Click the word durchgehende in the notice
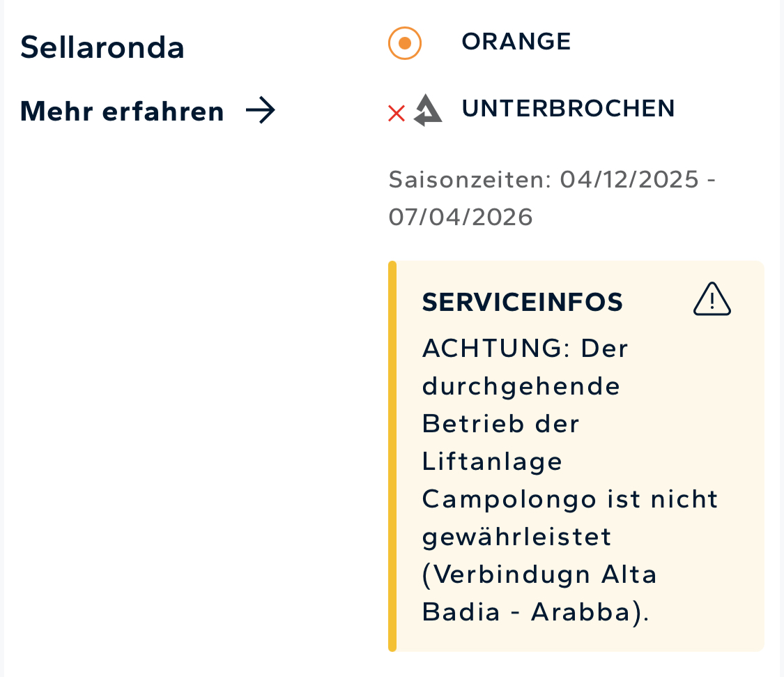Image resolution: width=784 pixels, height=677 pixels. coord(521,386)
